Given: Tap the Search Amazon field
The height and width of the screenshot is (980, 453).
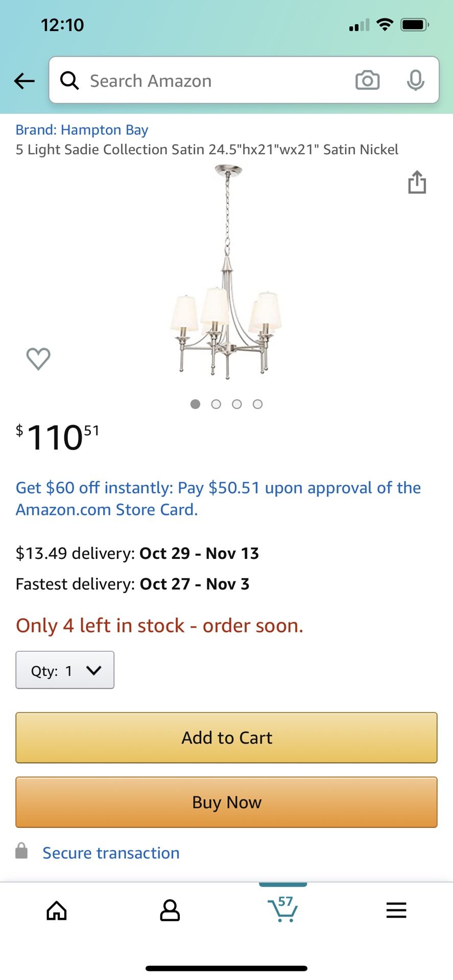Looking at the screenshot, I should coord(214,81).
